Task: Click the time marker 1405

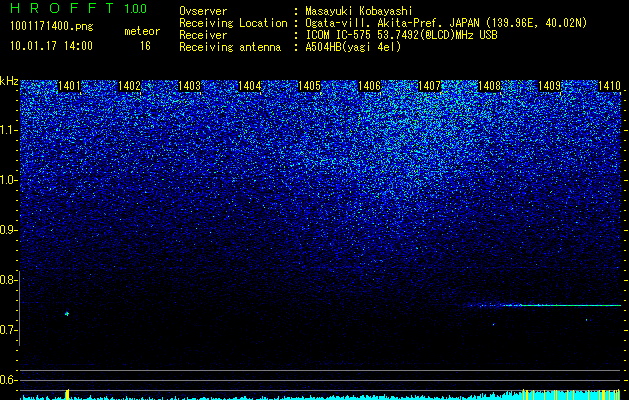Action: (x=309, y=86)
